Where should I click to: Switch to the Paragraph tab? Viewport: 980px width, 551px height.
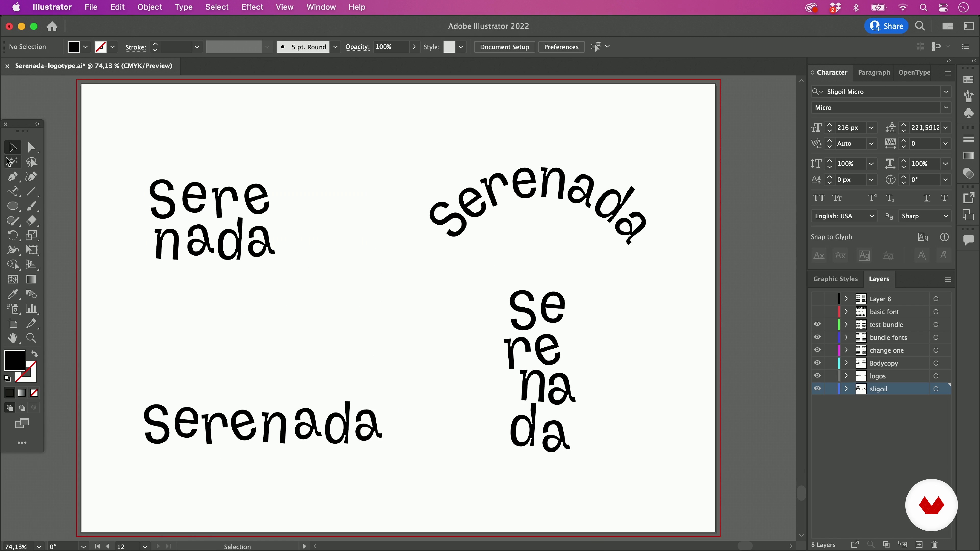[874, 72]
